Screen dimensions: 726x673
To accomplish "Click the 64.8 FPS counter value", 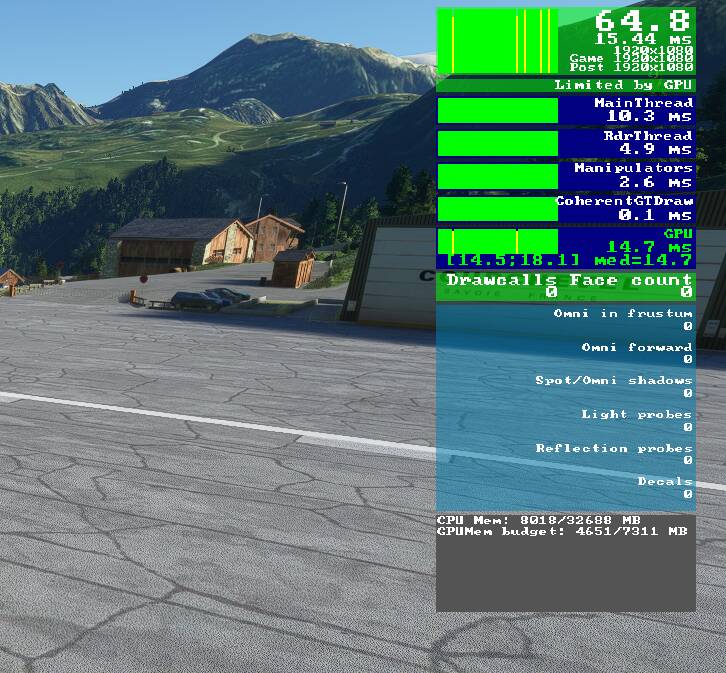I will coord(642,21).
